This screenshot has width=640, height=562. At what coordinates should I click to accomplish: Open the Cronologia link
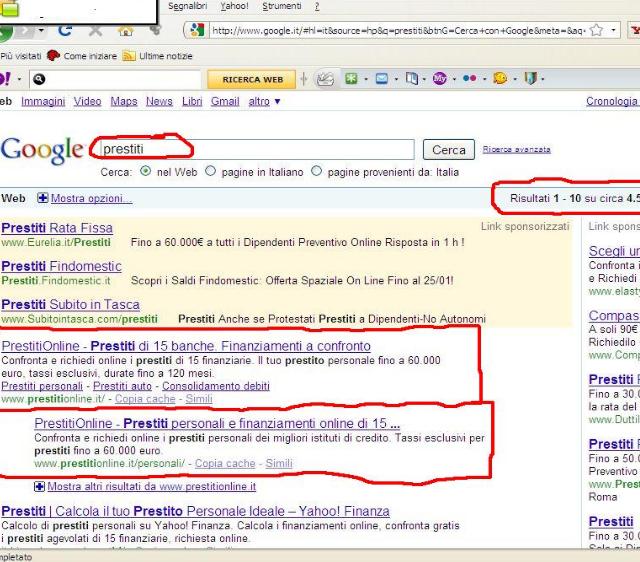point(613,101)
